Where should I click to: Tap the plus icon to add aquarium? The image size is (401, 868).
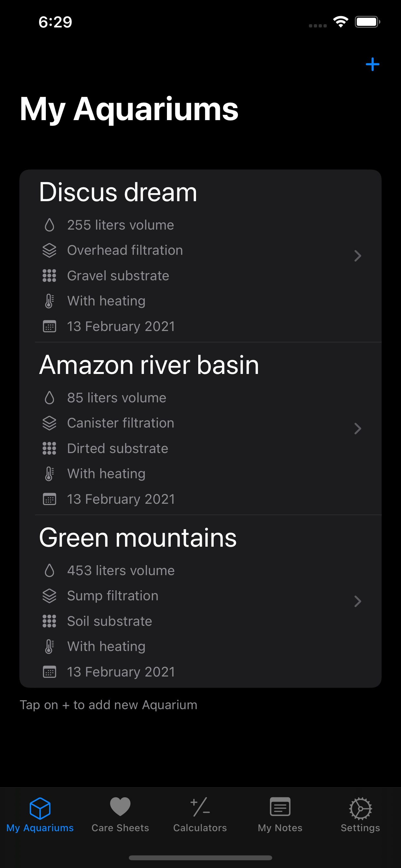tap(372, 64)
